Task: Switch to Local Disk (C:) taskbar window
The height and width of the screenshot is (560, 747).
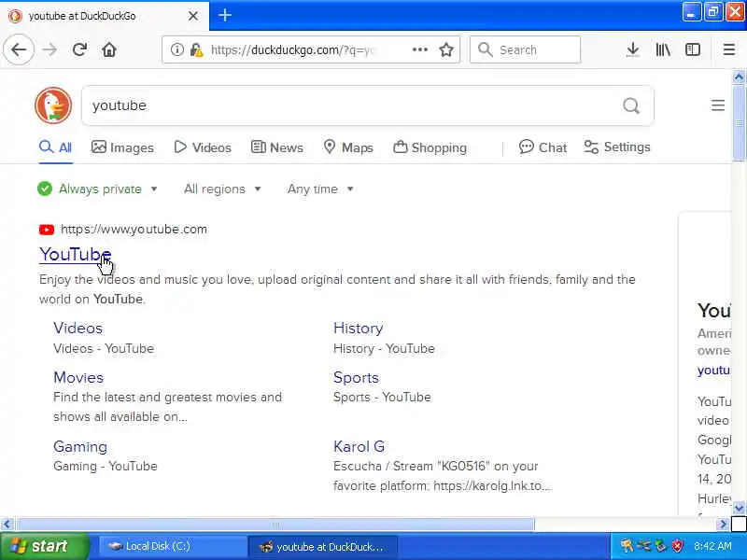Action: pyautogui.click(x=173, y=546)
